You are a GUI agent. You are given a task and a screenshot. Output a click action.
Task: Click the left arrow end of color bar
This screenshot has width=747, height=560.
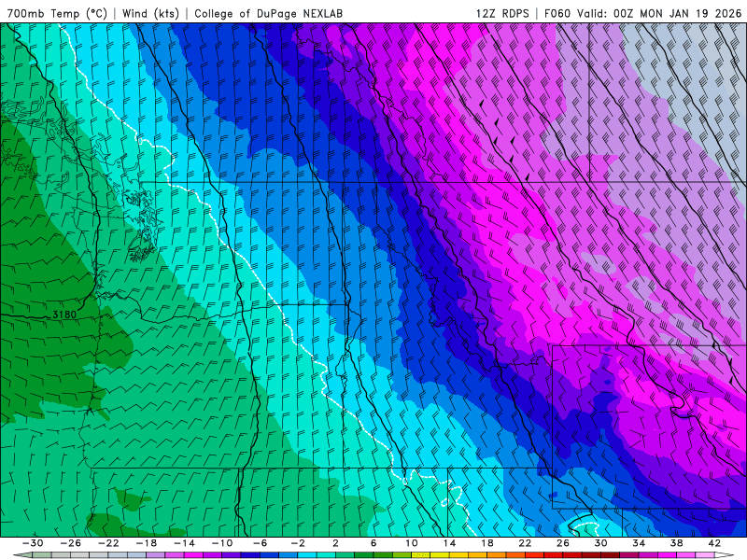[x=22, y=555]
